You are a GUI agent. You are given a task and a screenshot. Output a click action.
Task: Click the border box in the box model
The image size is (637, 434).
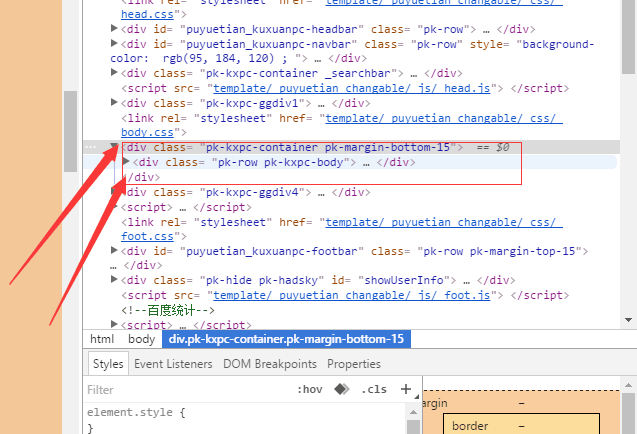pos(521,424)
